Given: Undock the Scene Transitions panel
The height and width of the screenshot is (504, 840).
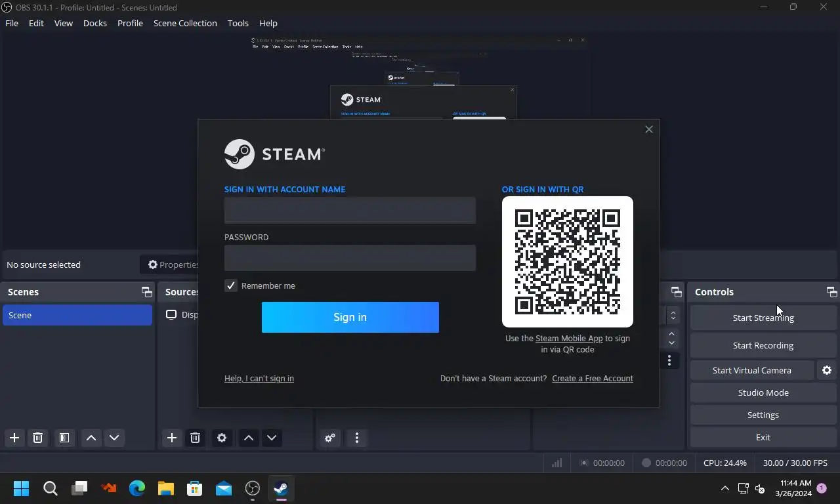Looking at the screenshot, I should pyautogui.click(x=676, y=292).
